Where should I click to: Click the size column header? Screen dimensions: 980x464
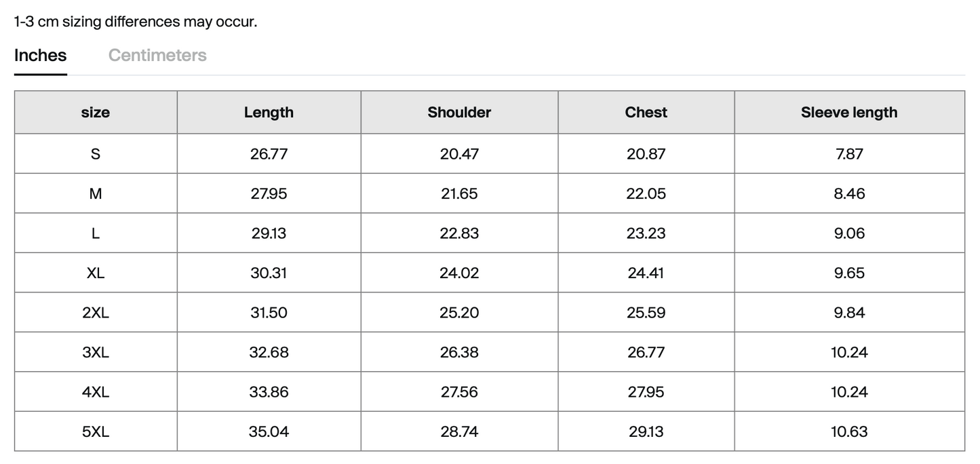96,113
